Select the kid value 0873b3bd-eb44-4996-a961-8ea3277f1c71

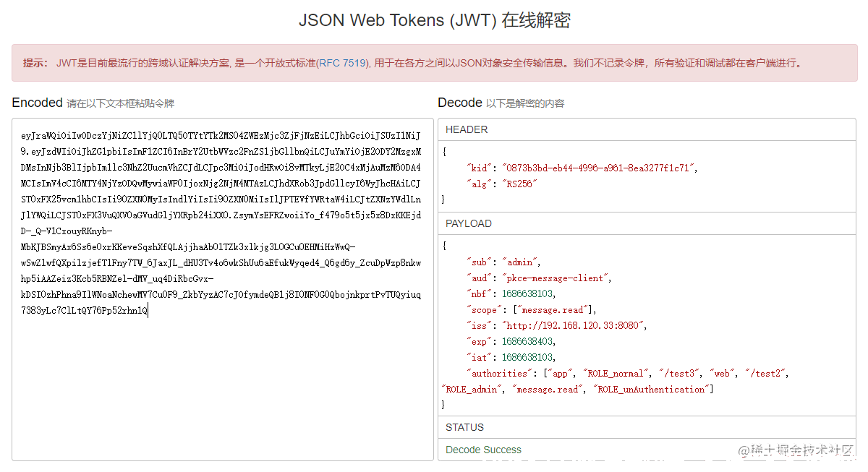click(598, 168)
